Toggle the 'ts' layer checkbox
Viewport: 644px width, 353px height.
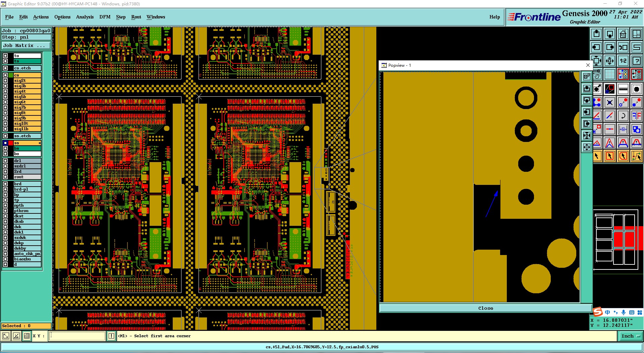click(x=5, y=61)
